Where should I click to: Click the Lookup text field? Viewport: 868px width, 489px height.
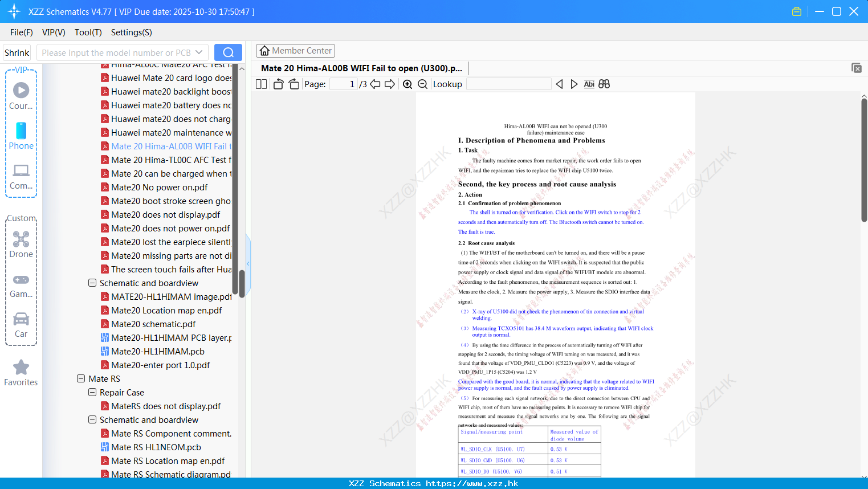(509, 84)
